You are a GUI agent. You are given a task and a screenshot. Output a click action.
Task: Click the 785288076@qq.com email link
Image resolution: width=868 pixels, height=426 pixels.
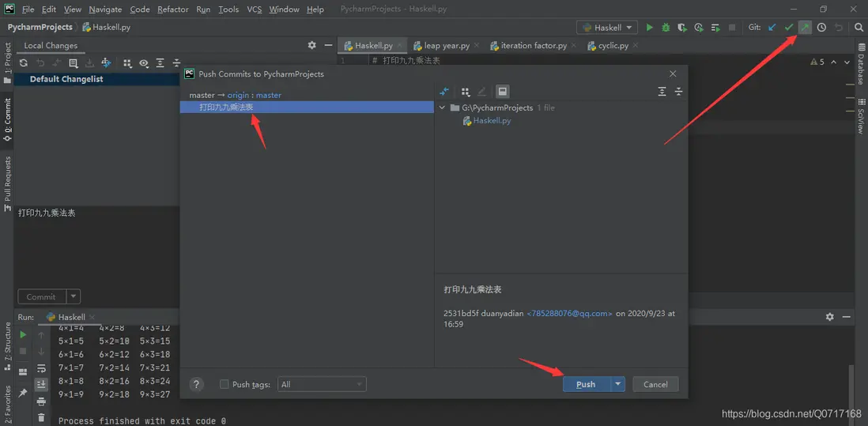[x=570, y=313]
